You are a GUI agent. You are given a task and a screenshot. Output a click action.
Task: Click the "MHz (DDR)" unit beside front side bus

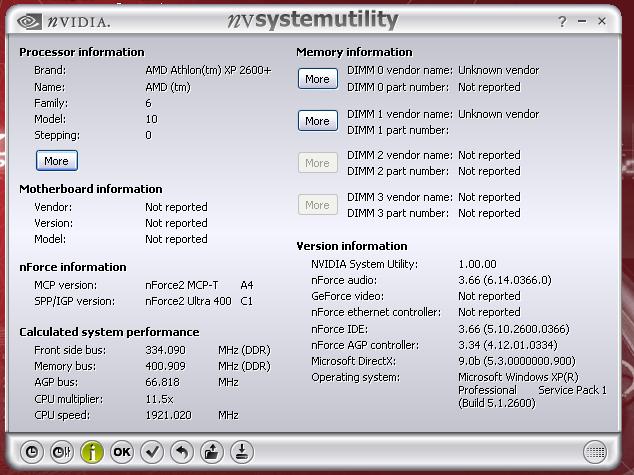[x=244, y=350]
